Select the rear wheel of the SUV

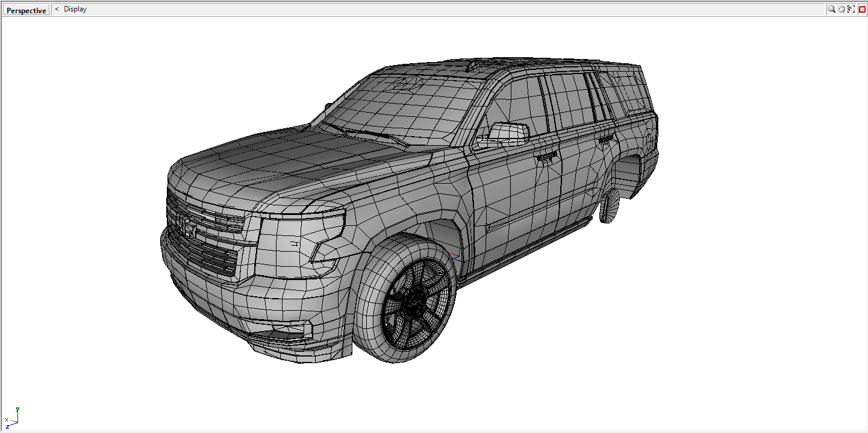tap(610, 207)
